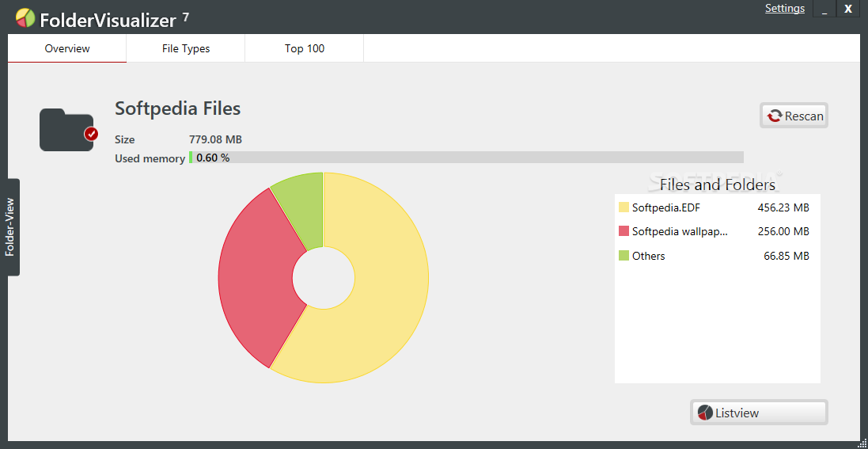The image size is (868, 449).
Task: Click the 0.60 % used memory value
Action: coord(213,158)
